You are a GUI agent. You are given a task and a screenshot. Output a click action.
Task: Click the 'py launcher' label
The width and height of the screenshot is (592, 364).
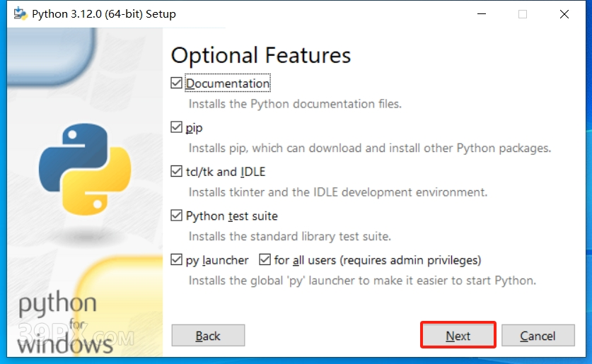pos(217,260)
